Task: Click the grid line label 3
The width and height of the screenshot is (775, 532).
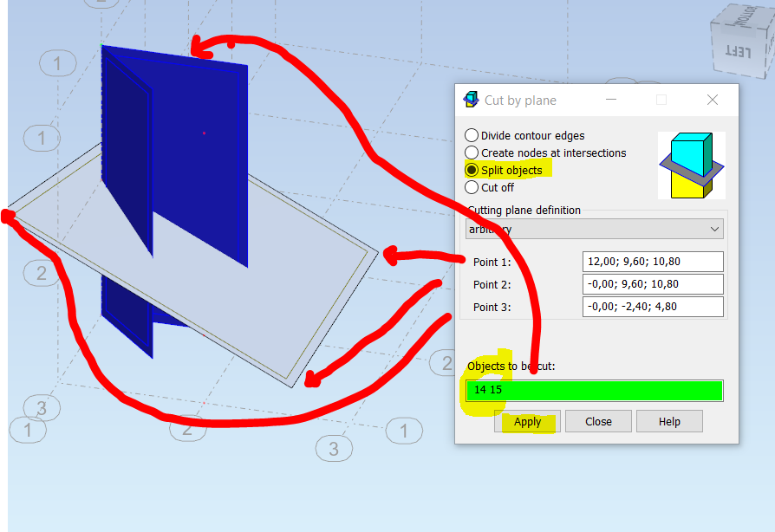Action: (x=40, y=407)
